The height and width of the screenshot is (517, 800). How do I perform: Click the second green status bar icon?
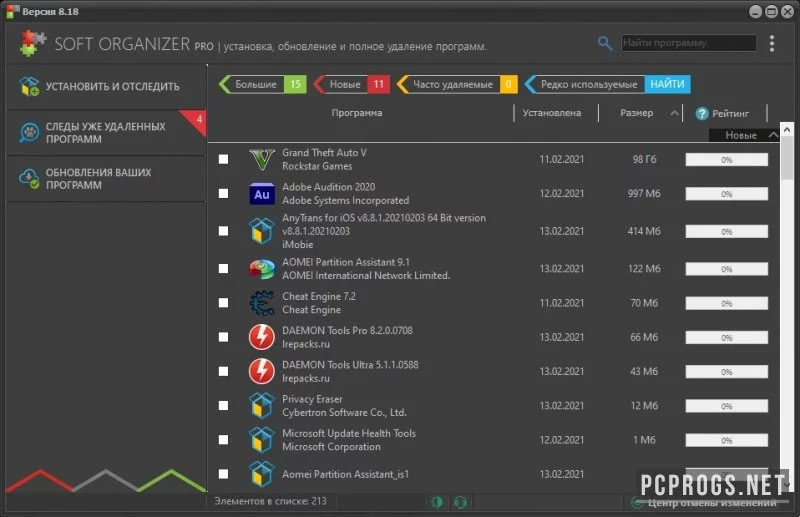coord(460,502)
